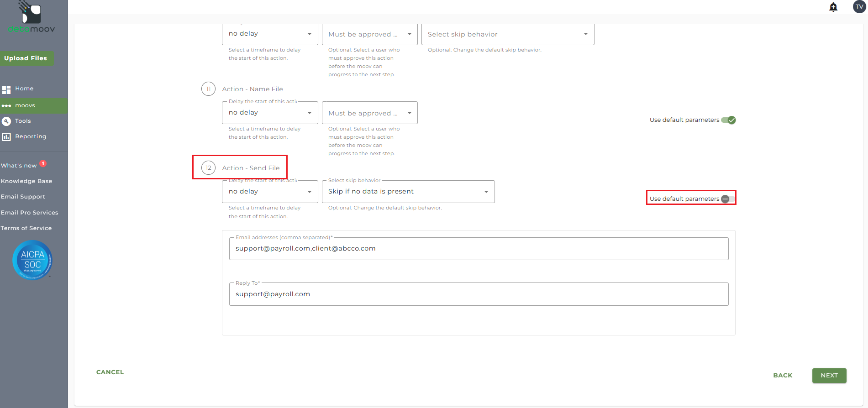Click the Tools wrench icon
This screenshot has width=868, height=408.
coord(6,121)
